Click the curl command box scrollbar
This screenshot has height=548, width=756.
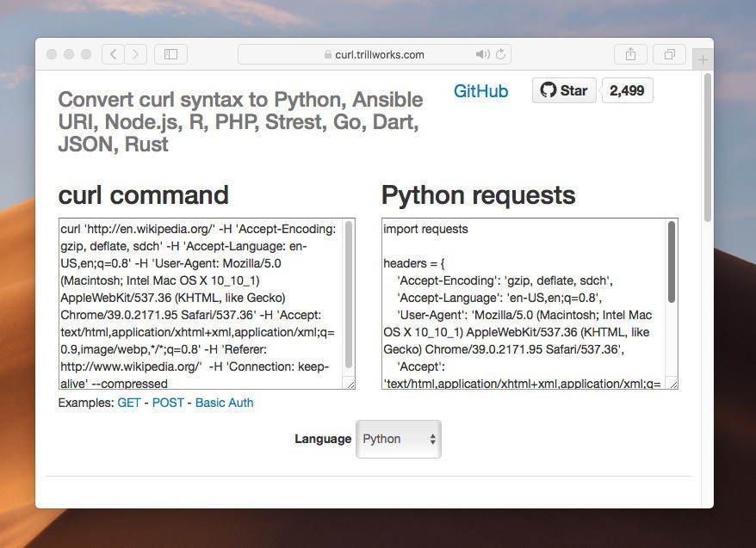[x=349, y=292]
